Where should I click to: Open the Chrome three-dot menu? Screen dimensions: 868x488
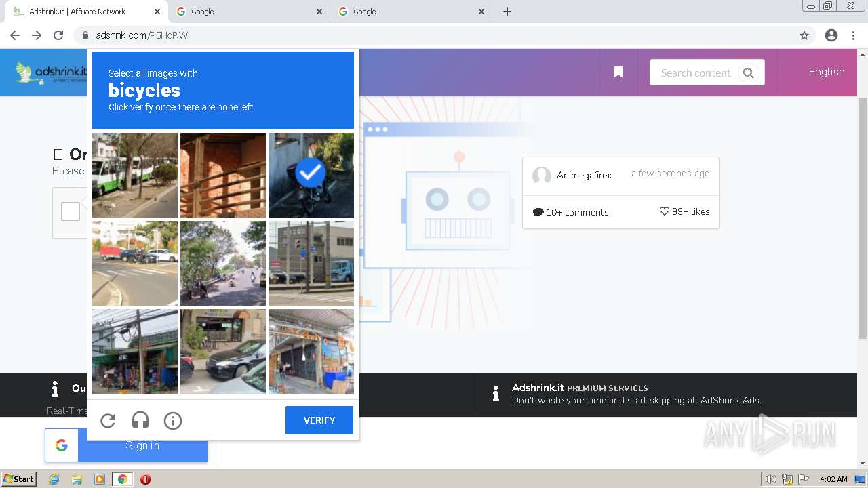click(853, 35)
